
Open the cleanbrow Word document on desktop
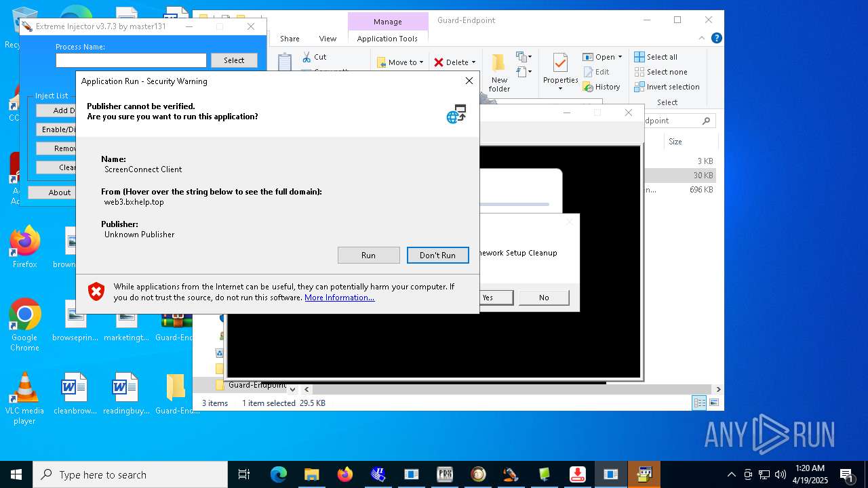tap(75, 393)
